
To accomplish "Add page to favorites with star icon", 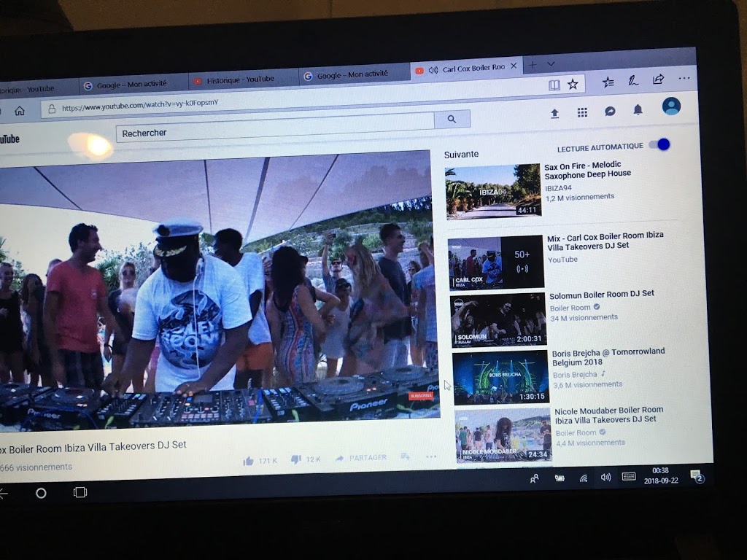I will point(573,85).
